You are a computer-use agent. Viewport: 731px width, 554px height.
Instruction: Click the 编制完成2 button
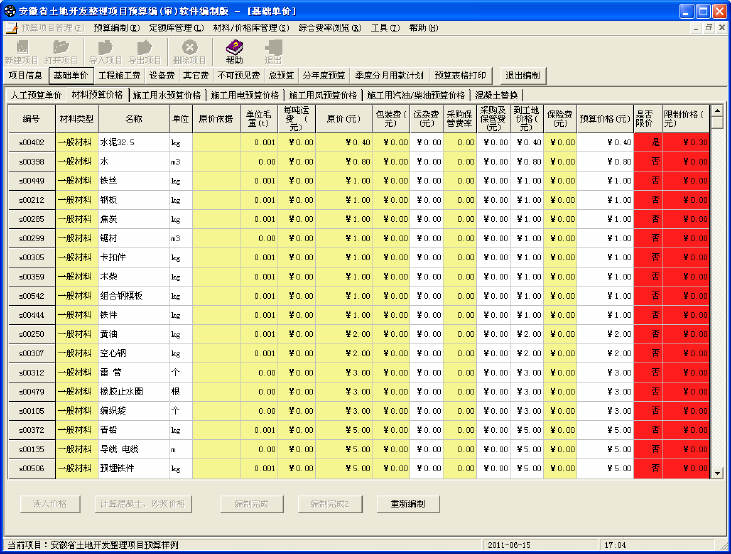330,504
